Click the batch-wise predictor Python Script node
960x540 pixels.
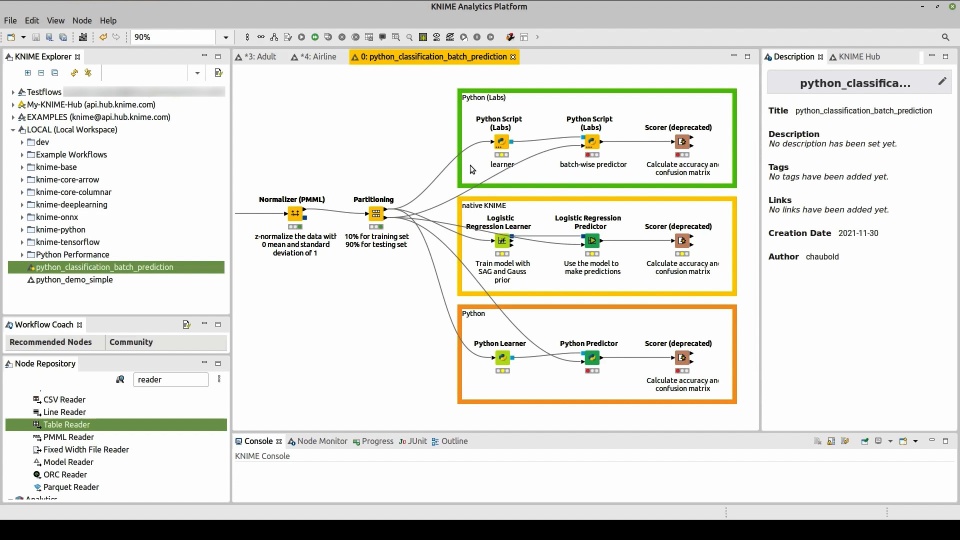(591, 142)
